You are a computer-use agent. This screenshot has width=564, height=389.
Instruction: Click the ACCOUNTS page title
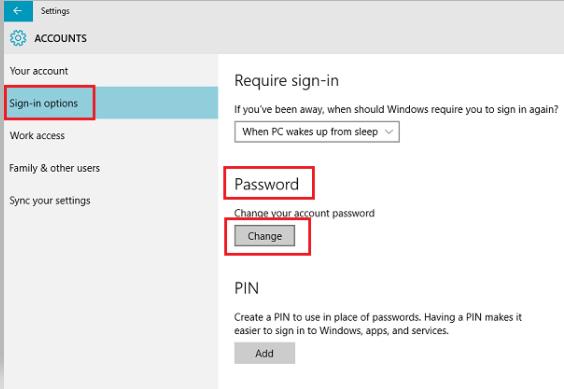[x=60, y=38]
